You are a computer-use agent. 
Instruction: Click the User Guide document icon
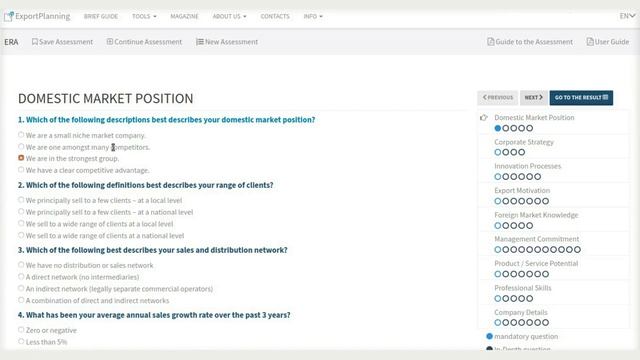590,42
